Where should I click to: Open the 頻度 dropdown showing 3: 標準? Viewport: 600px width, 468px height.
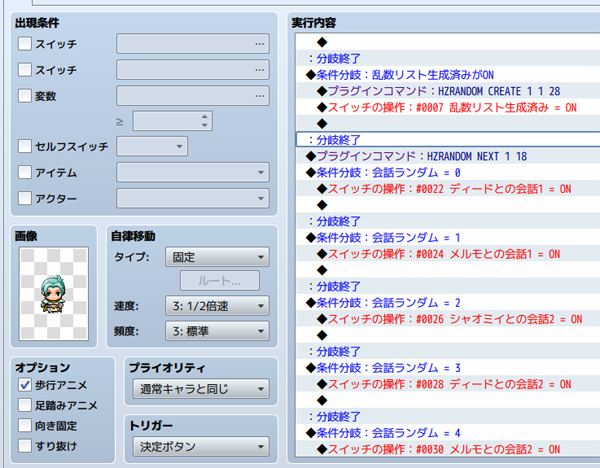click(217, 331)
